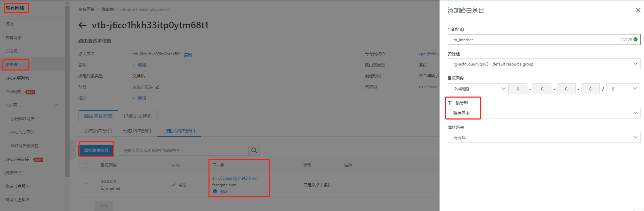Collapse the sidebar using the left chevron handle
The height and width of the screenshot is (211, 644).
pyautogui.click(x=73, y=150)
